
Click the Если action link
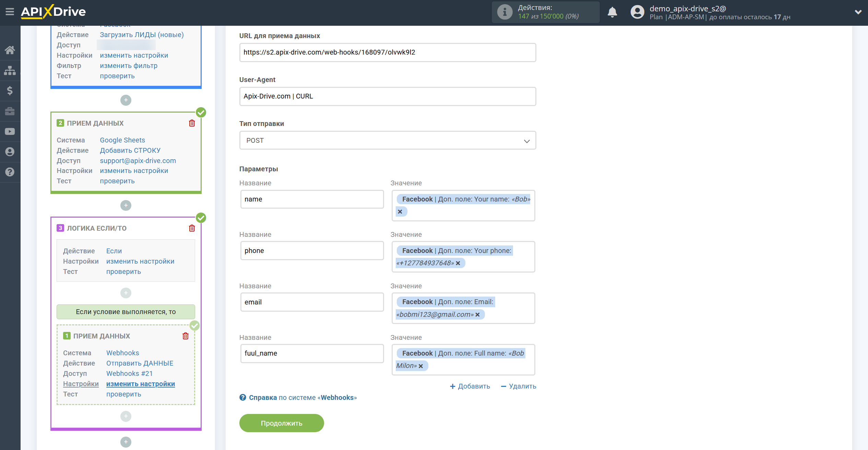point(114,251)
